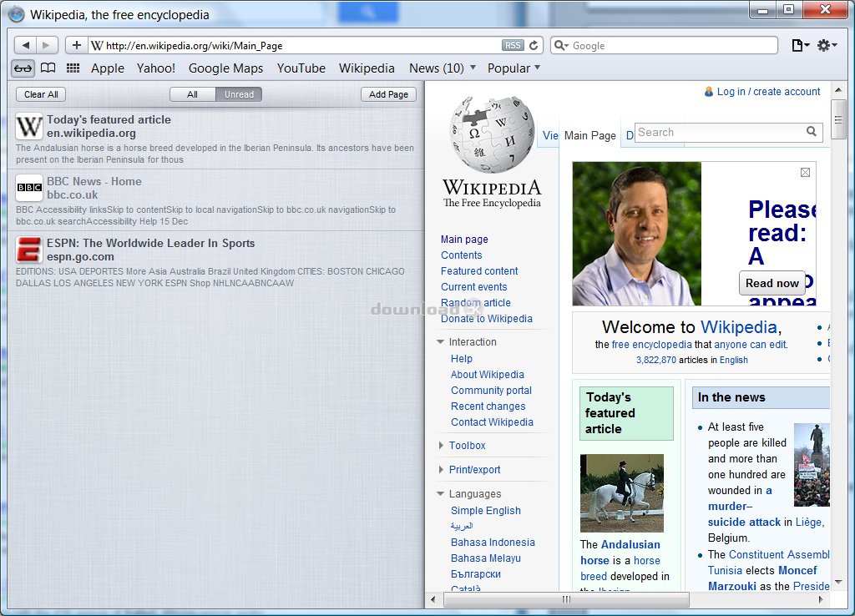This screenshot has width=855, height=616.
Task: Open the page menu icon
Action: [x=800, y=45]
